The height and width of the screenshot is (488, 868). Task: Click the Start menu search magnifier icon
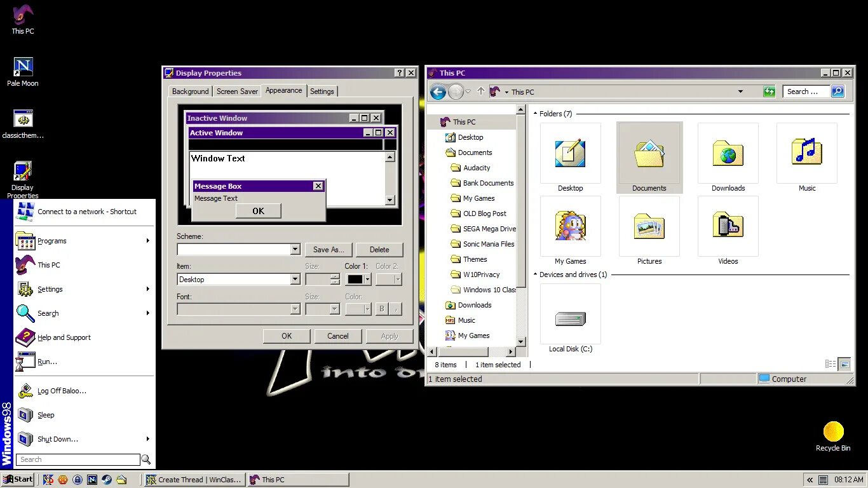(146, 459)
